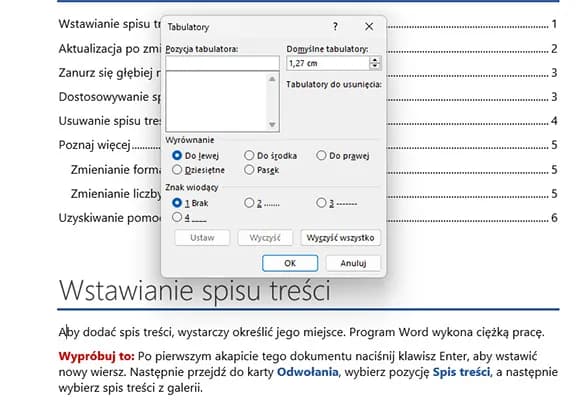Click TOC entry Dostosowywanie
Screen dimensions: 585x400
coord(110,97)
